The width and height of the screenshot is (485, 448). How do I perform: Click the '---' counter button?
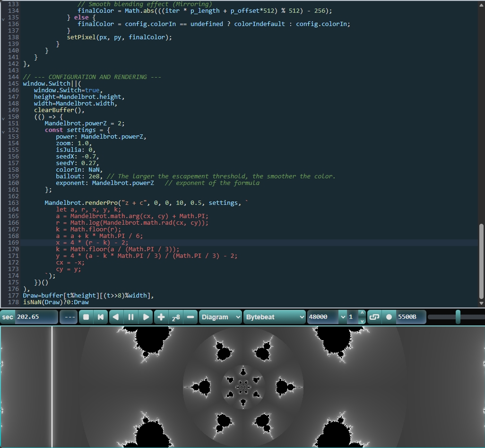point(69,317)
